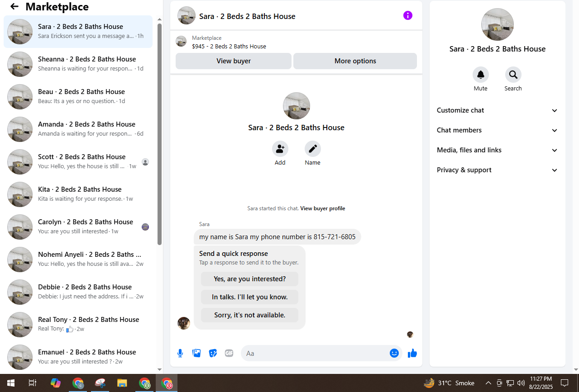Open Carolyn's conversation
Screen dimensions: 579x392
pos(78,227)
